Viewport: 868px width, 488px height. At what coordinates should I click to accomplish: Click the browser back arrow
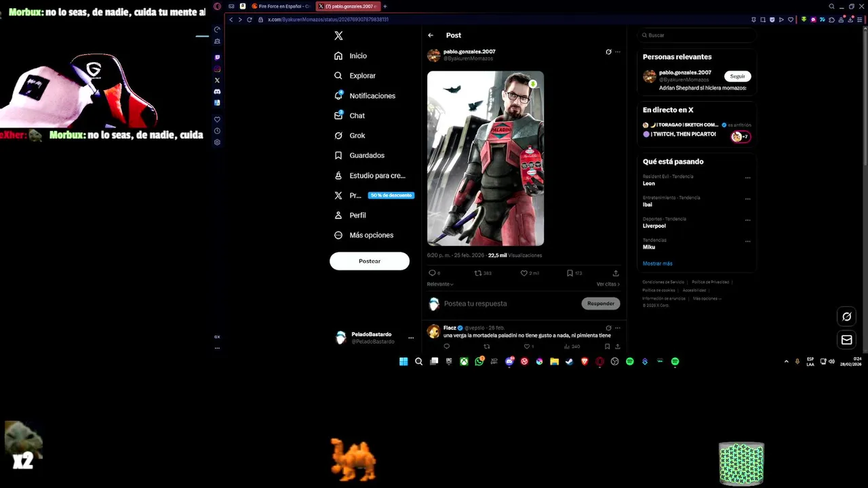click(231, 20)
